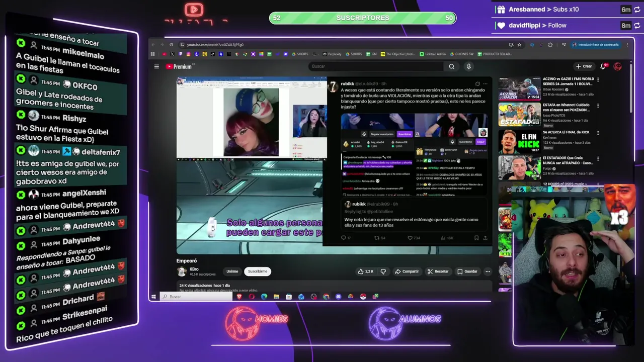Click the Suscribirme button
This screenshot has height=362, width=644.
(x=257, y=271)
